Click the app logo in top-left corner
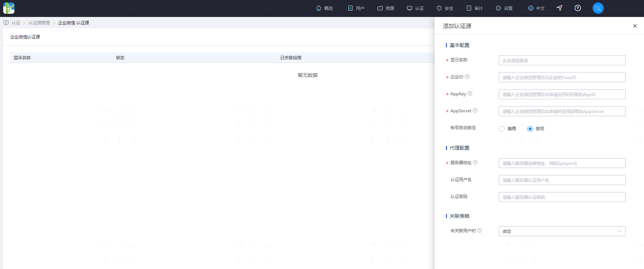The image size is (644, 269). (x=9, y=8)
